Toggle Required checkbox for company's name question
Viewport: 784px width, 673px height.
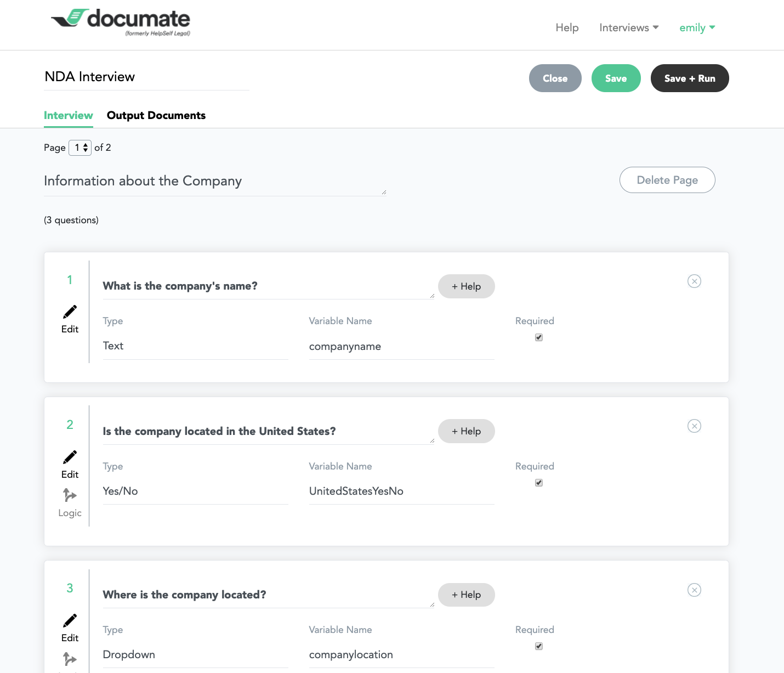pyautogui.click(x=539, y=337)
